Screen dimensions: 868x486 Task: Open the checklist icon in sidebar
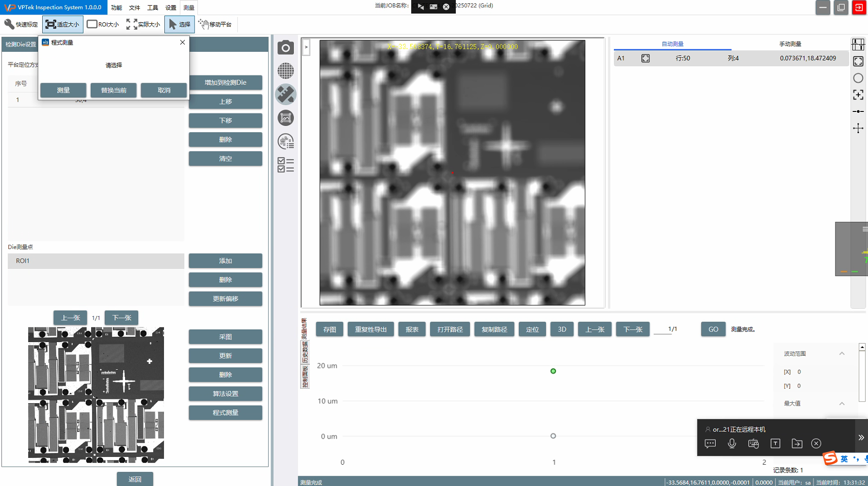[x=286, y=165]
